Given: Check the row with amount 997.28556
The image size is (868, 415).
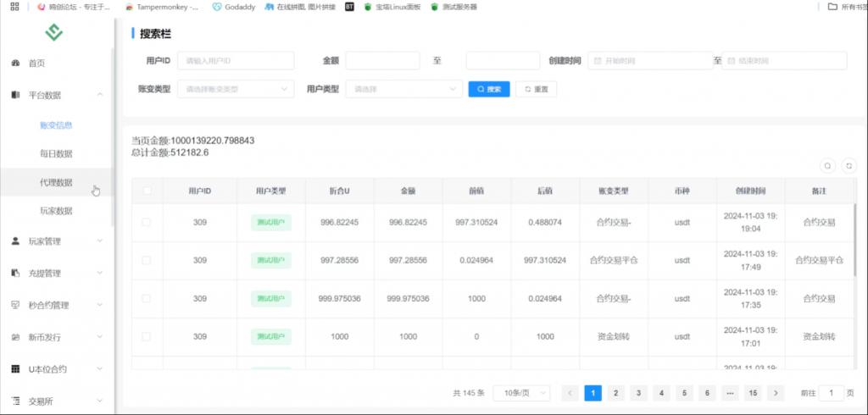Looking at the screenshot, I should coord(147,260).
